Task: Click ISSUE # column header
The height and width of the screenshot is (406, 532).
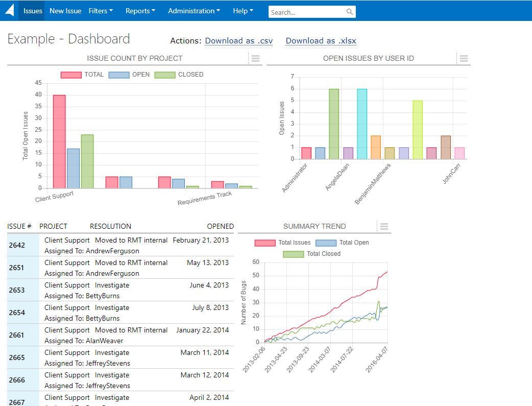Action: pyautogui.click(x=19, y=226)
